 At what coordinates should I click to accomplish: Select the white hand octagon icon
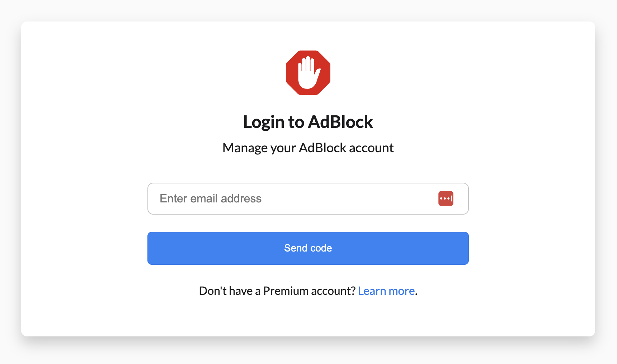click(308, 73)
